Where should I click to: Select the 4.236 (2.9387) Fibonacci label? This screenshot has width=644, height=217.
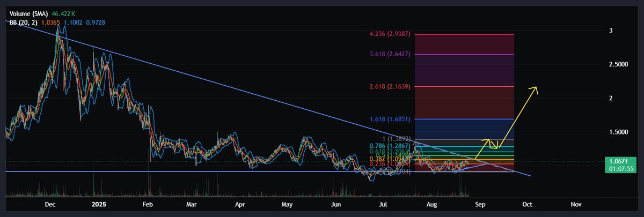[390, 34]
